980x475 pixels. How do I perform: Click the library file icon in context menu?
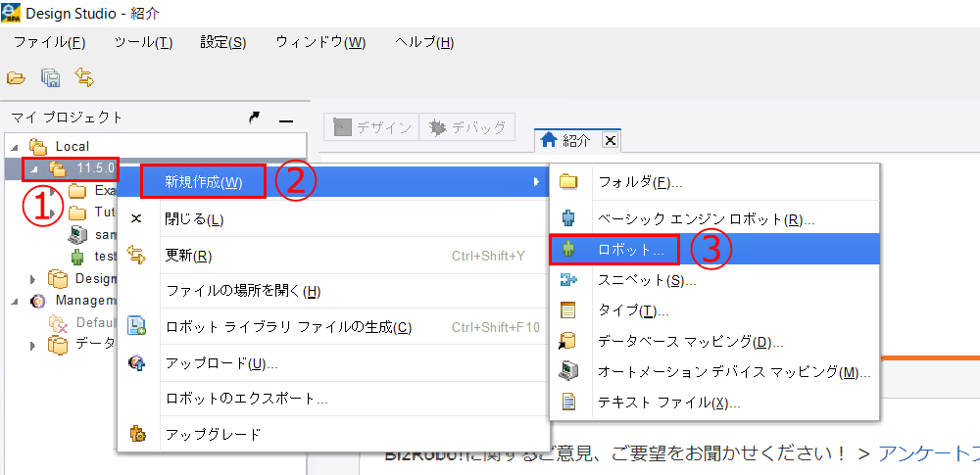136,326
